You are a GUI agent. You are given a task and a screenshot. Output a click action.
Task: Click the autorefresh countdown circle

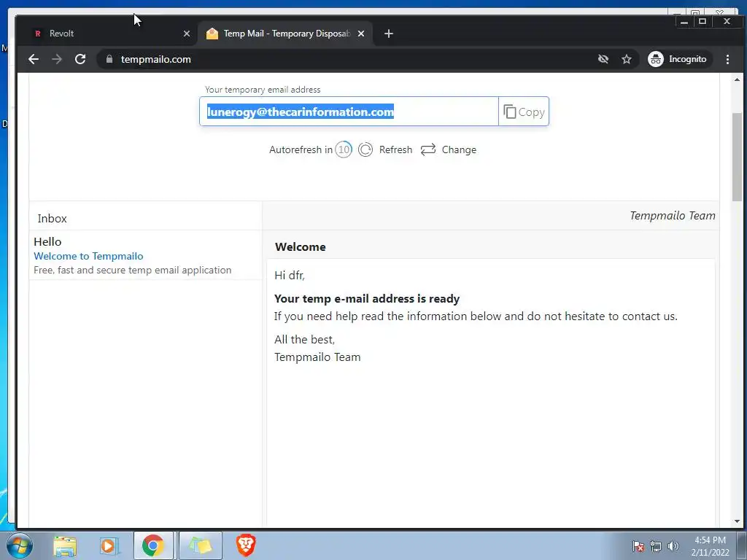[x=344, y=149]
